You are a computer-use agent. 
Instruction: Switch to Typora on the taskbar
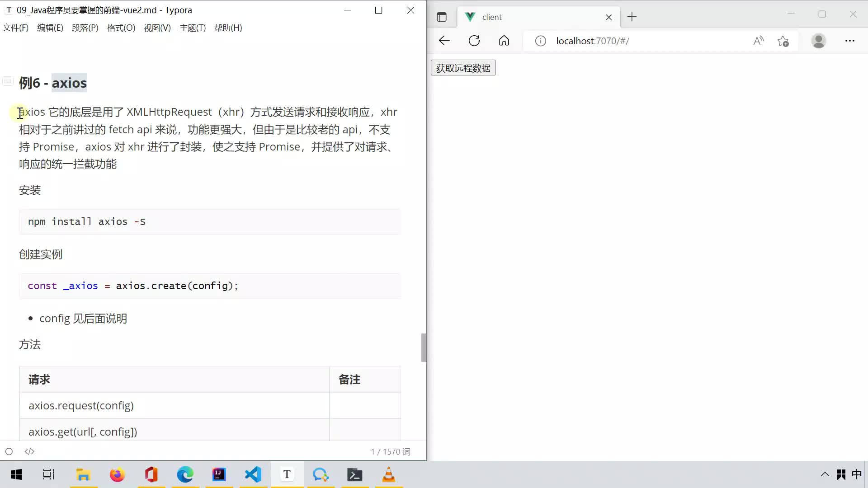point(287,475)
